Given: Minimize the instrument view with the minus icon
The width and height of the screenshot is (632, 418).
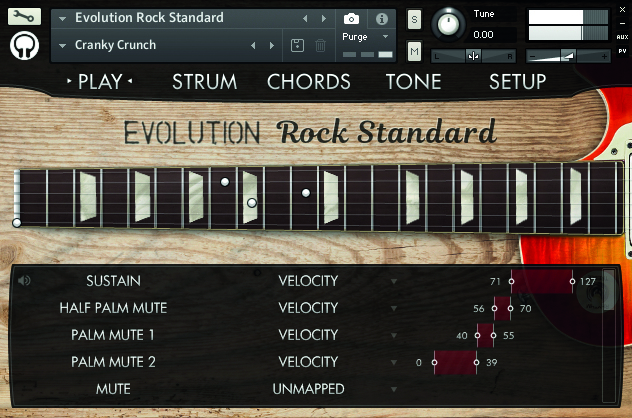Looking at the screenshot, I should pyautogui.click(x=622, y=23).
